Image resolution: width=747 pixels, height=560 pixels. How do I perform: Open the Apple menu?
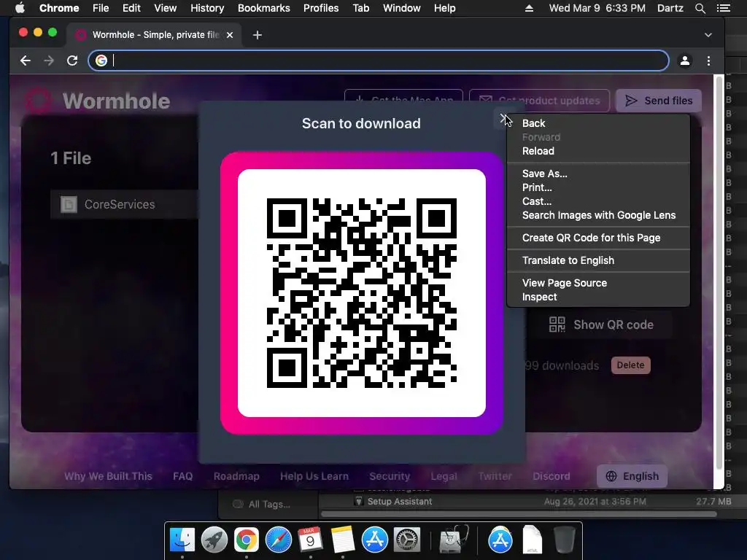pyautogui.click(x=20, y=8)
